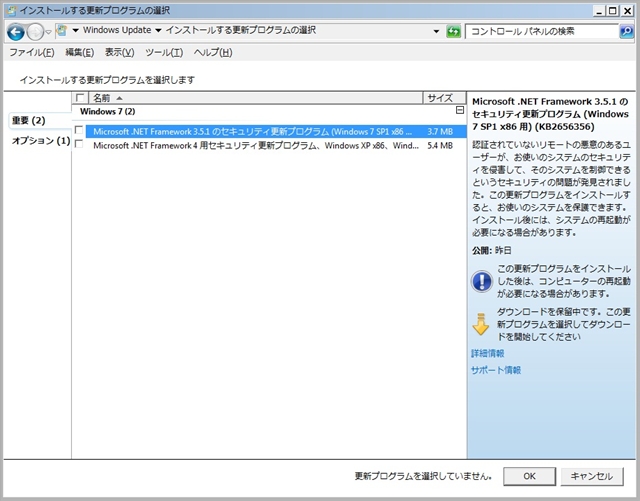Image resolution: width=640 pixels, height=501 pixels.
Task: Minimize the update selection window
Action: click(599, 11)
